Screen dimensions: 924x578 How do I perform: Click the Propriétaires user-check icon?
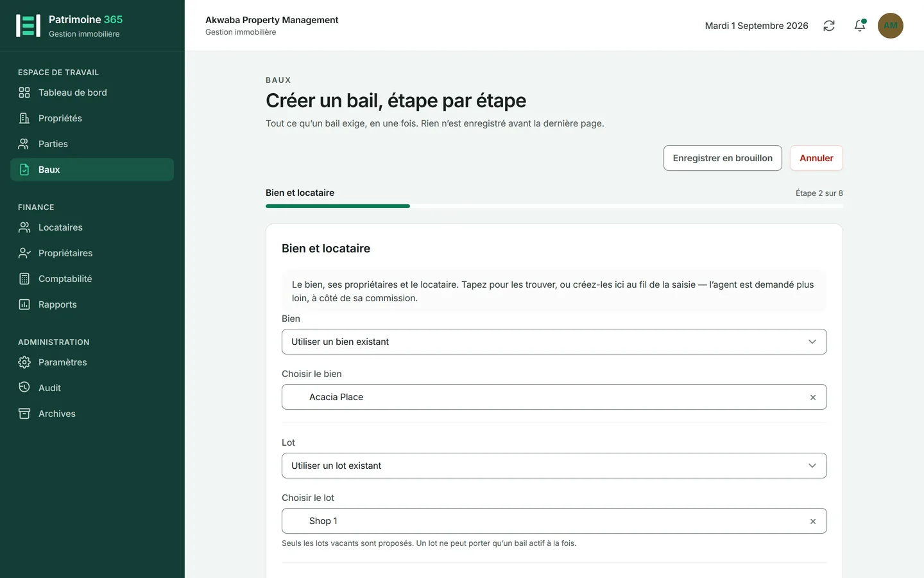pos(24,253)
